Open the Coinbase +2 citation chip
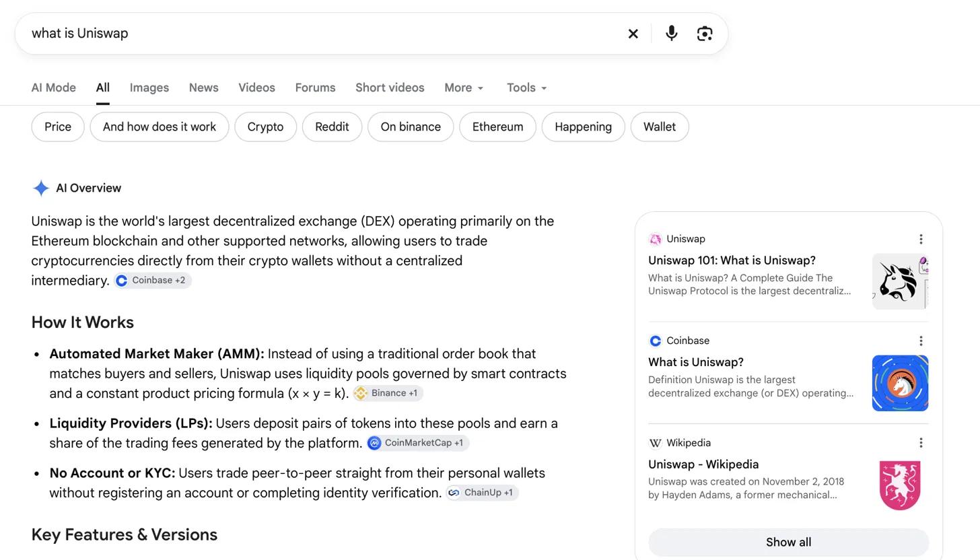This screenshot has width=980, height=560. click(152, 281)
